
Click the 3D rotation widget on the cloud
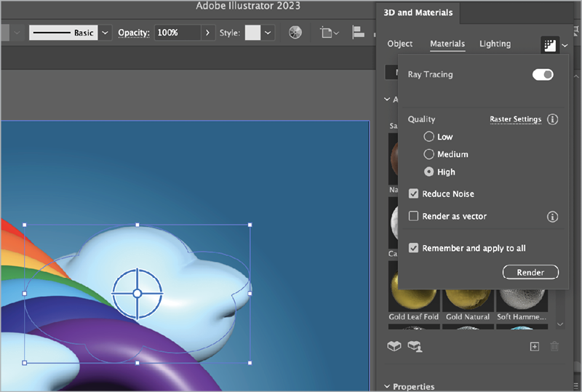[137, 294]
